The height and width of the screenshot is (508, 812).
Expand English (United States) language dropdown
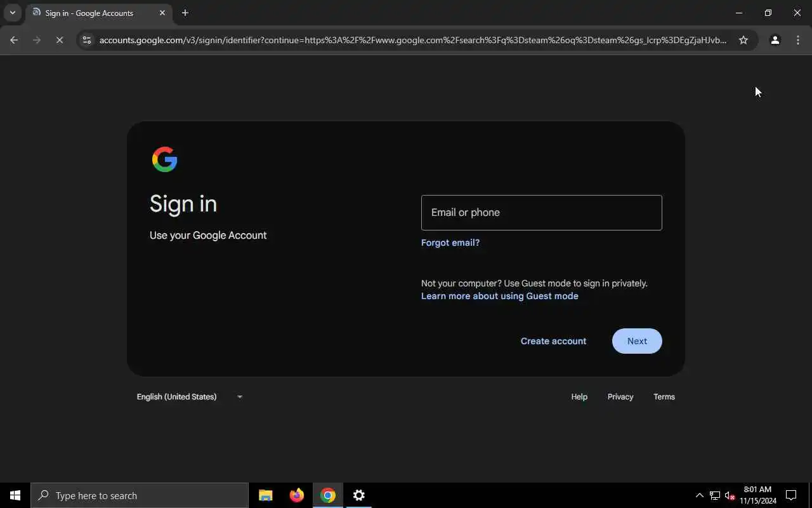pyautogui.click(x=190, y=397)
